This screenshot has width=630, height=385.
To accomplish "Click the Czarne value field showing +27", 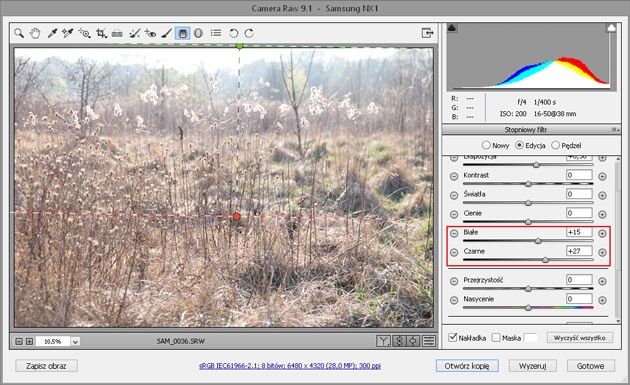I will 579,251.
